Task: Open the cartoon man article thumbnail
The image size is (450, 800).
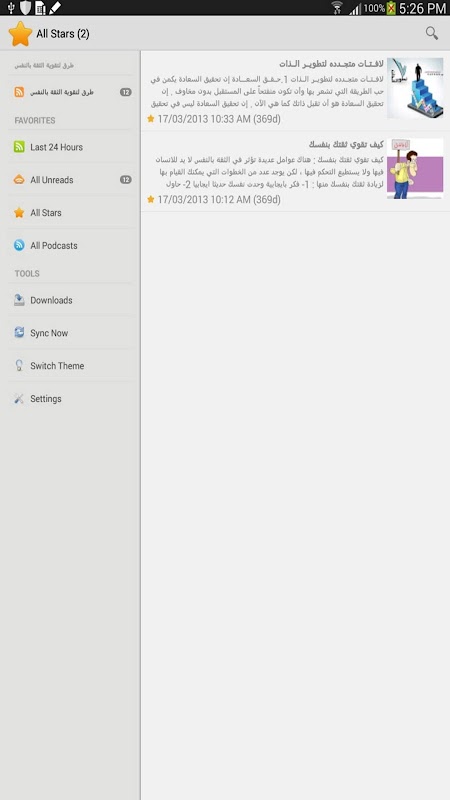Action: click(x=415, y=168)
